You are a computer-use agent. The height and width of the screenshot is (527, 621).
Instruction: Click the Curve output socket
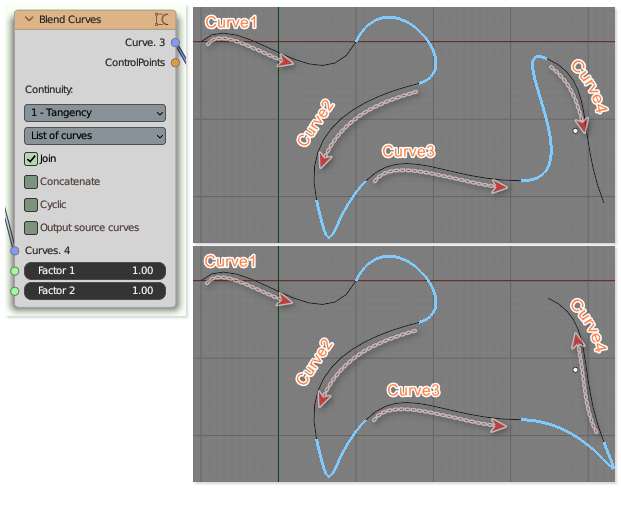175,42
